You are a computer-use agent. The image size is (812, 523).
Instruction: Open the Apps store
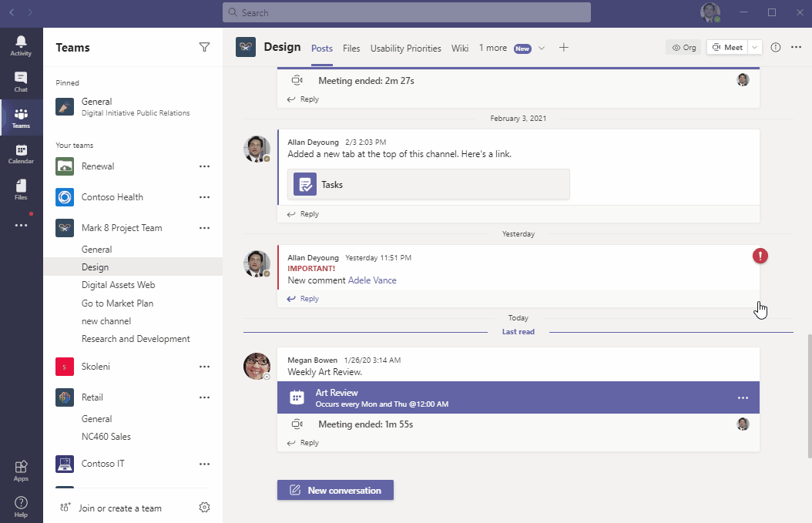[21, 471]
